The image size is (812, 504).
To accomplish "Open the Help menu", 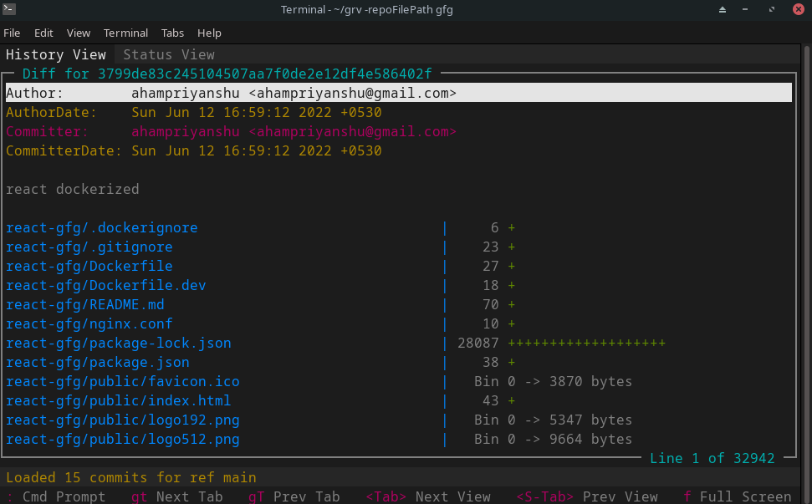I will (x=209, y=33).
